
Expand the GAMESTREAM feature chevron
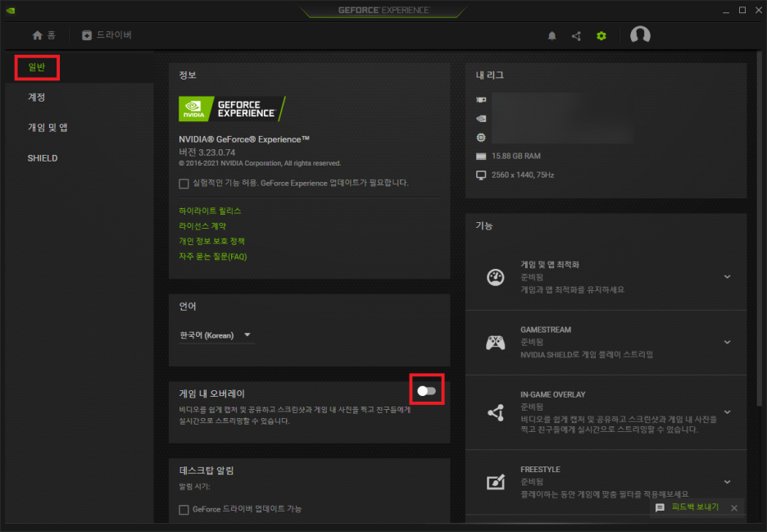[728, 342]
